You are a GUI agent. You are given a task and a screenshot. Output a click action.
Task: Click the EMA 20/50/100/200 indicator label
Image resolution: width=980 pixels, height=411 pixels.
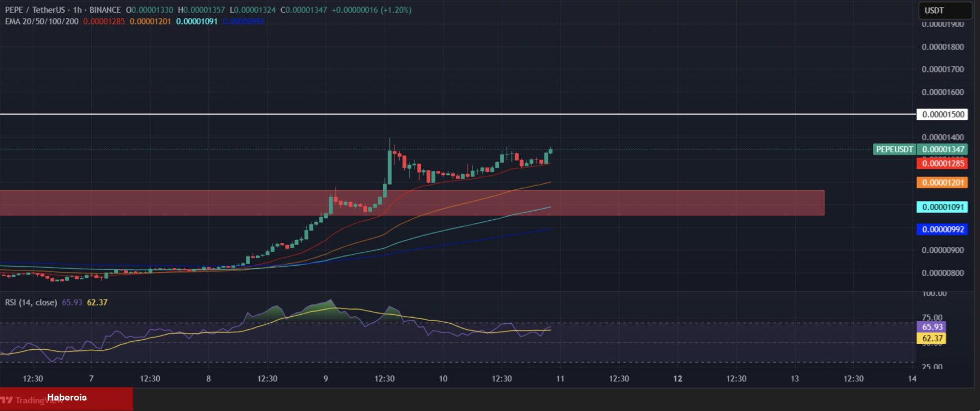42,21
